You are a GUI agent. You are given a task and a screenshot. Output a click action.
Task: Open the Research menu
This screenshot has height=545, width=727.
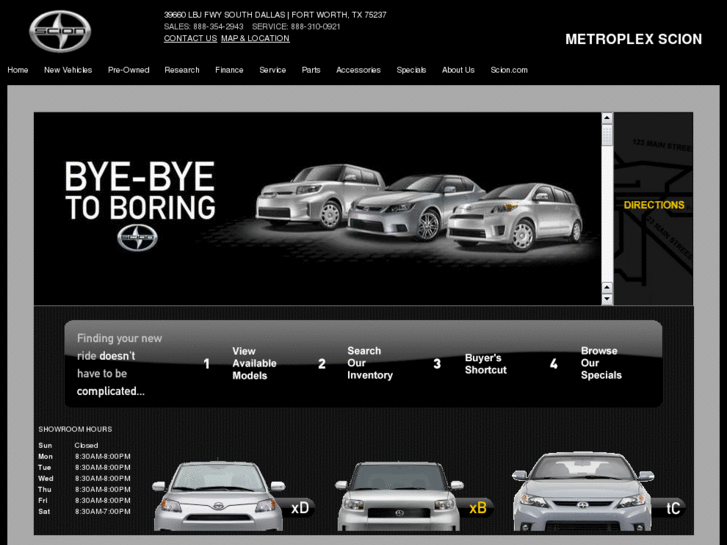[182, 70]
